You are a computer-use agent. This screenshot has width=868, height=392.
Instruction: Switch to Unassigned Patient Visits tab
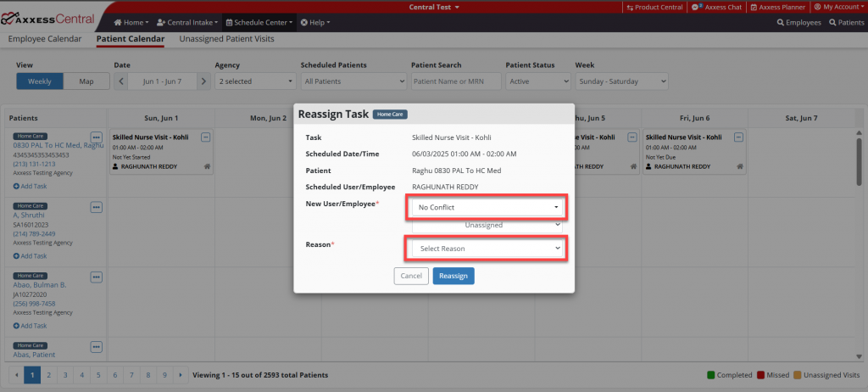pyautogui.click(x=226, y=39)
